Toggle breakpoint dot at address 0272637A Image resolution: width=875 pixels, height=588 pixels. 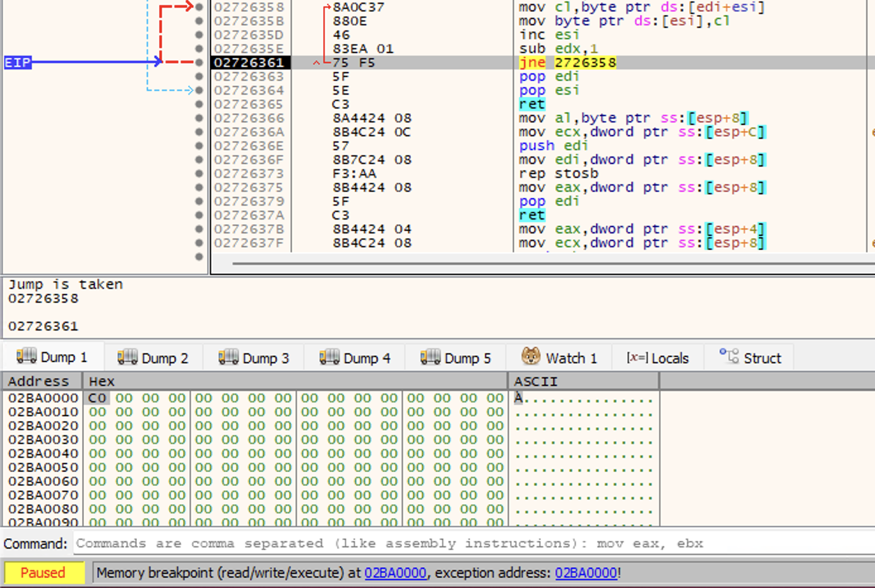(199, 215)
